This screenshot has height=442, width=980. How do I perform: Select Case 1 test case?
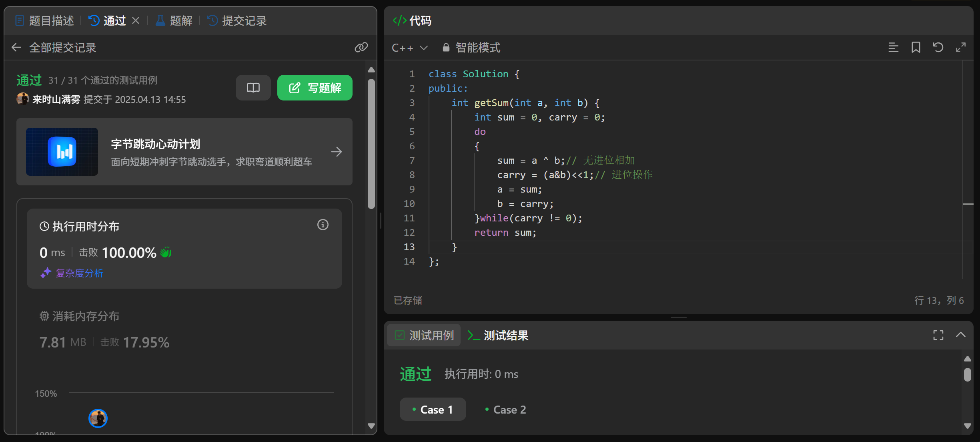[433, 409]
